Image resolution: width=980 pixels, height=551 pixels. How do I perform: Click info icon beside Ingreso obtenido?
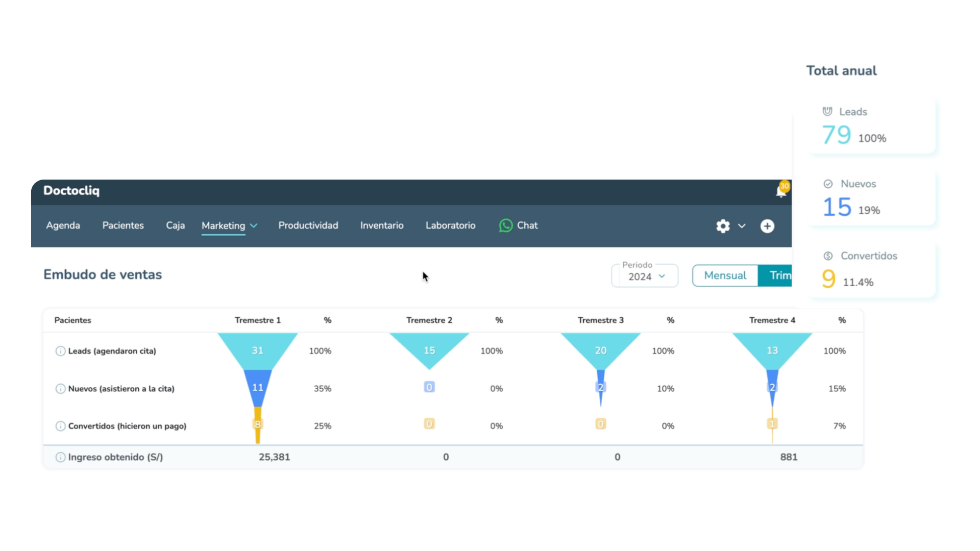(x=60, y=457)
